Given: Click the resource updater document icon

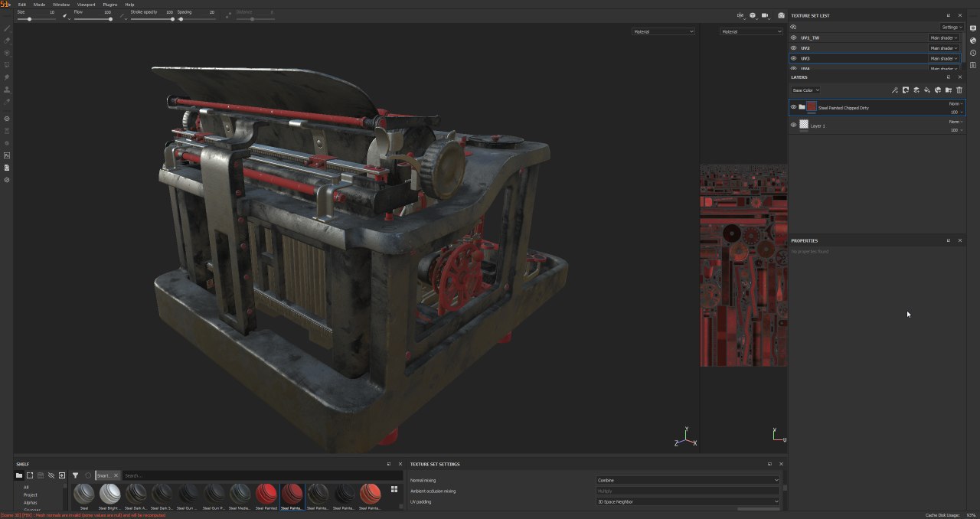Looking at the screenshot, I should 7,168.
